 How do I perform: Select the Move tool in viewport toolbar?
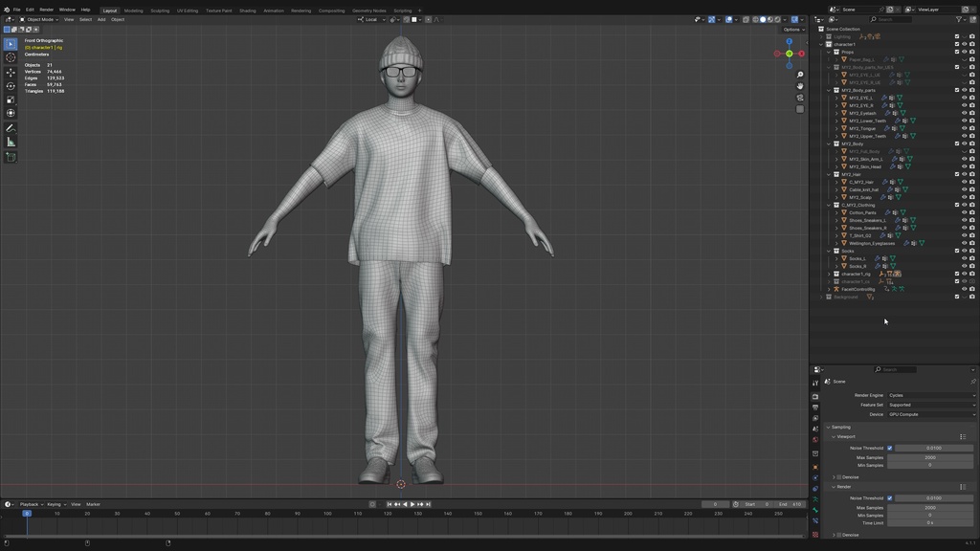pos(10,72)
